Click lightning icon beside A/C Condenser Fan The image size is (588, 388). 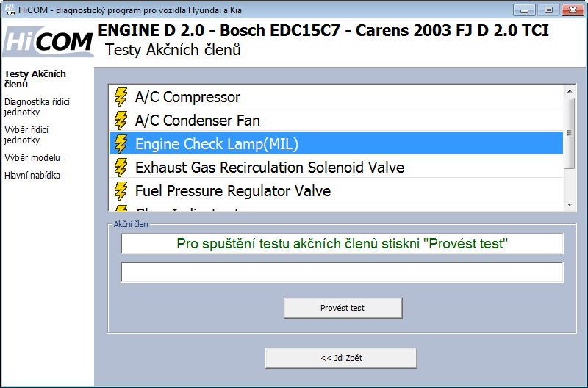[x=120, y=121]
